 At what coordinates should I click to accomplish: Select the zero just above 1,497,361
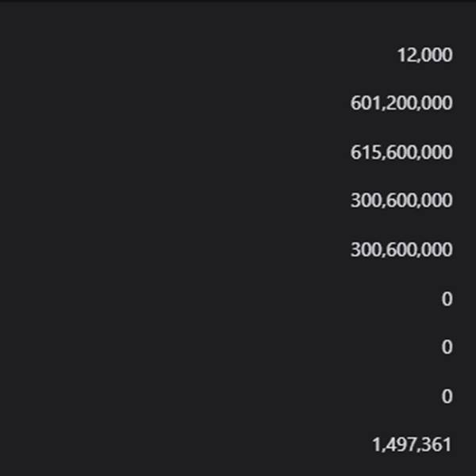click(447, 396)
